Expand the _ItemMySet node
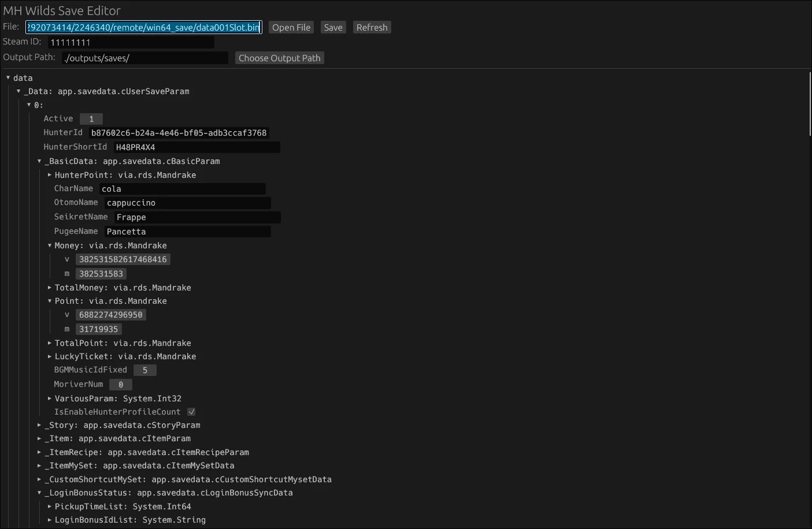The height and width of the screenshot is (529, 812). [39, 465]
